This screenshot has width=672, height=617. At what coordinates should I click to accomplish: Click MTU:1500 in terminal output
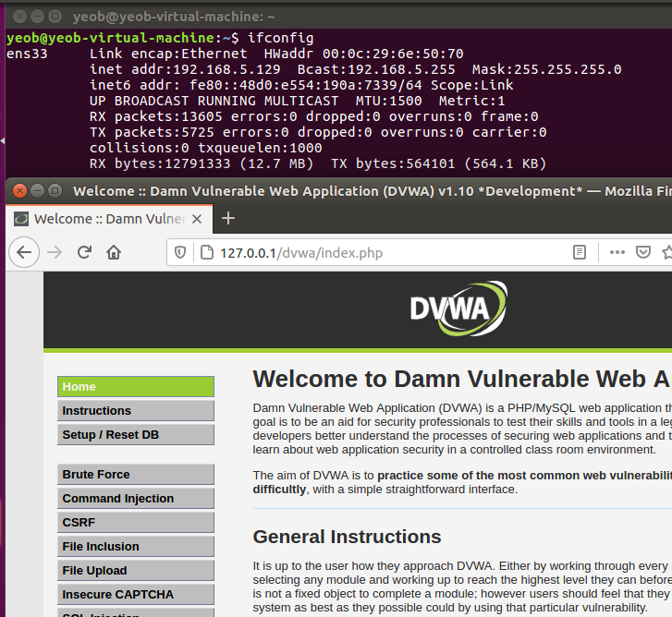[x=389, y=101]
